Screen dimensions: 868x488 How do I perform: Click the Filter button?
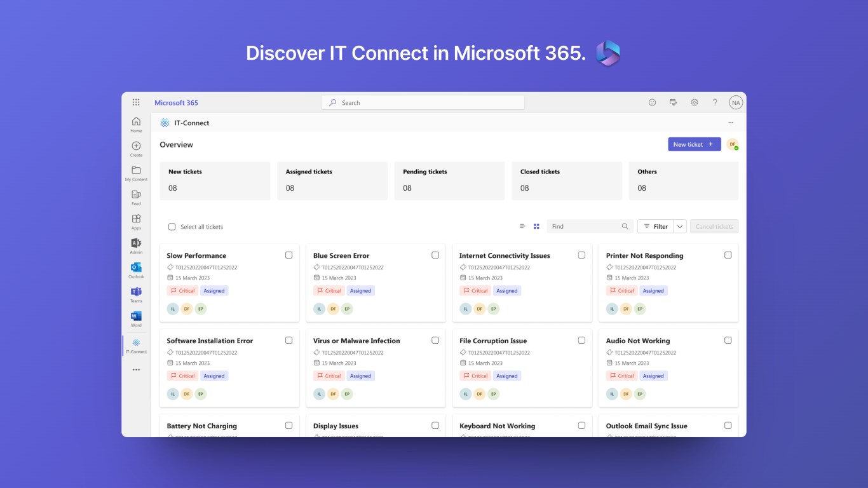[655, 226]
